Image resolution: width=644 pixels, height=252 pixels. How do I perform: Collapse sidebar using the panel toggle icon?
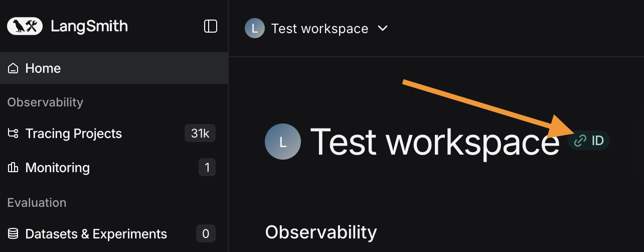211,26
